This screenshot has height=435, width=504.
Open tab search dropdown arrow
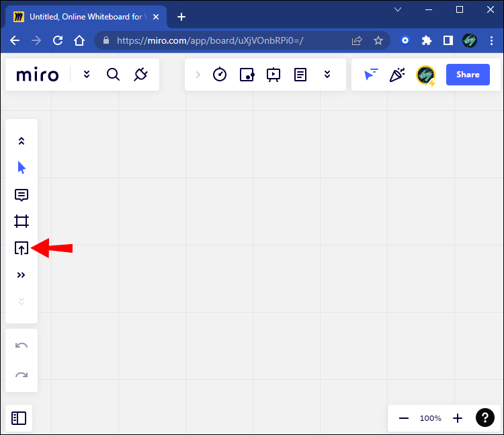(x=398, y=9)
